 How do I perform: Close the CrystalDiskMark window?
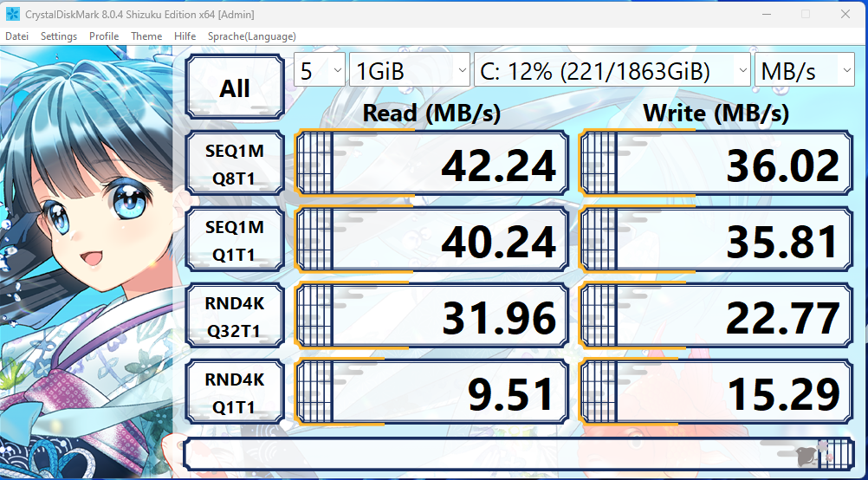(845, 15)
